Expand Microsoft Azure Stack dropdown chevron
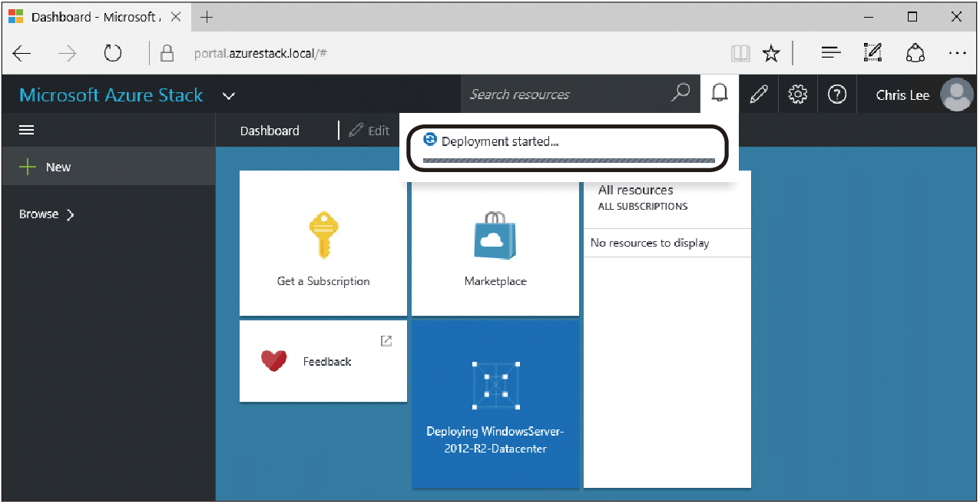 [228, 96]
